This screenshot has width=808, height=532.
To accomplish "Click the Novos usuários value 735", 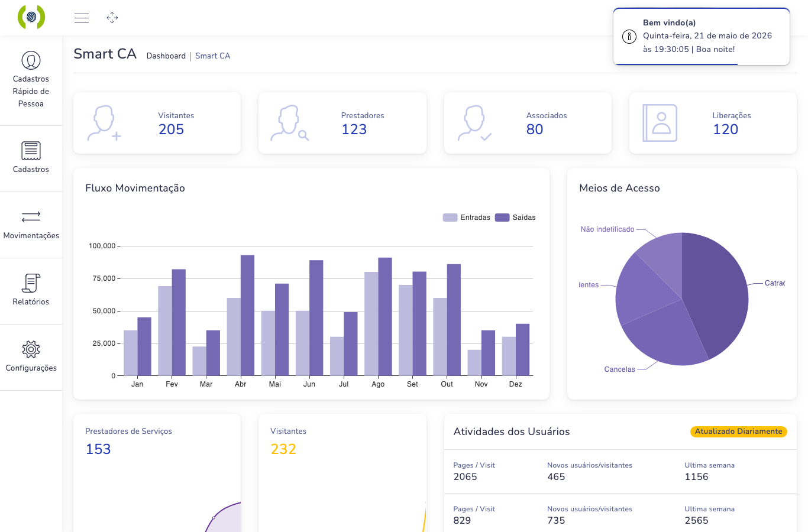I will (x=556, y=521).
